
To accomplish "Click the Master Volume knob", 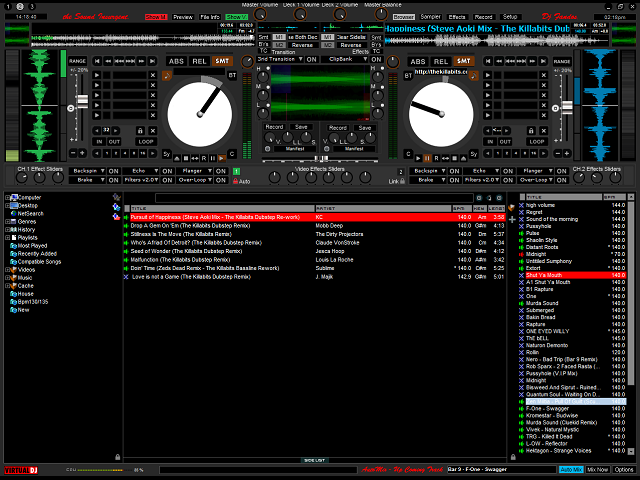I will tap(260, 15).
